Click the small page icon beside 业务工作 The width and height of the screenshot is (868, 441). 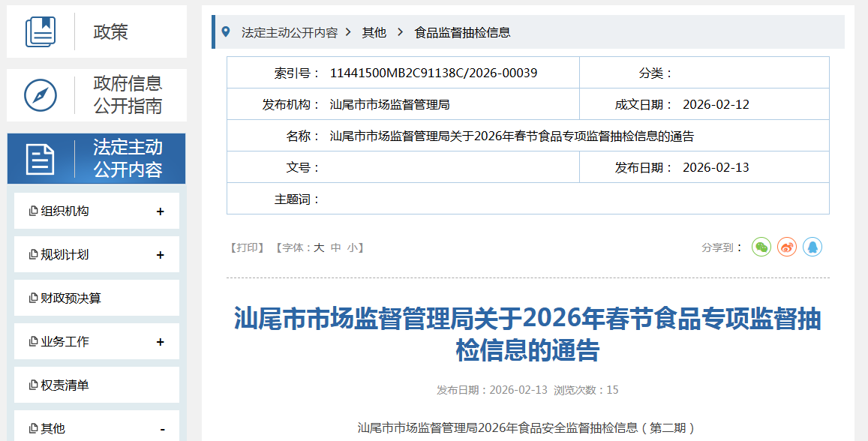coord(33,342)
